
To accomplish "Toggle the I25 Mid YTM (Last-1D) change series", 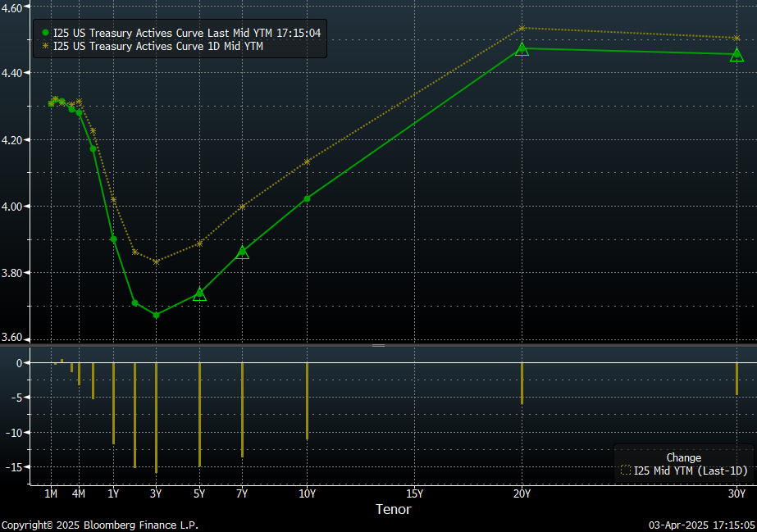I will 691,471.
